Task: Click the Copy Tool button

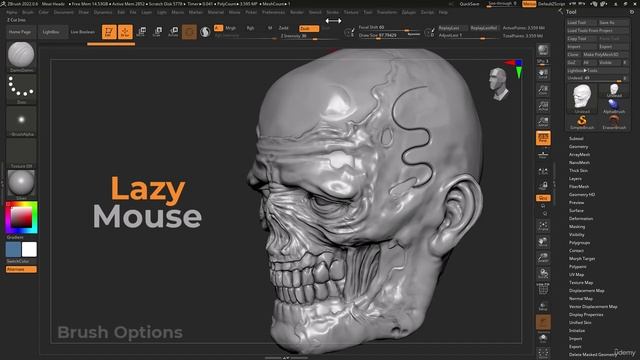Action: pyautogui.click(x=582, y=38)
